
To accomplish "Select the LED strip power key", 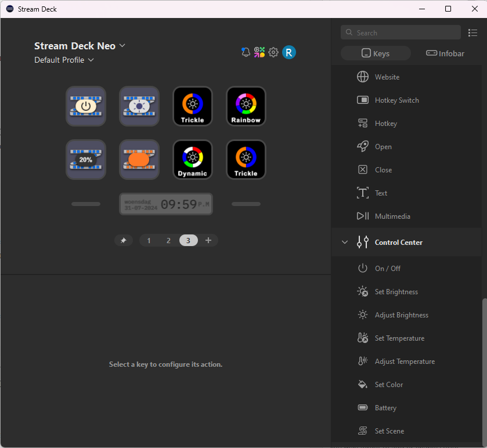I will (x=86, y=106).
